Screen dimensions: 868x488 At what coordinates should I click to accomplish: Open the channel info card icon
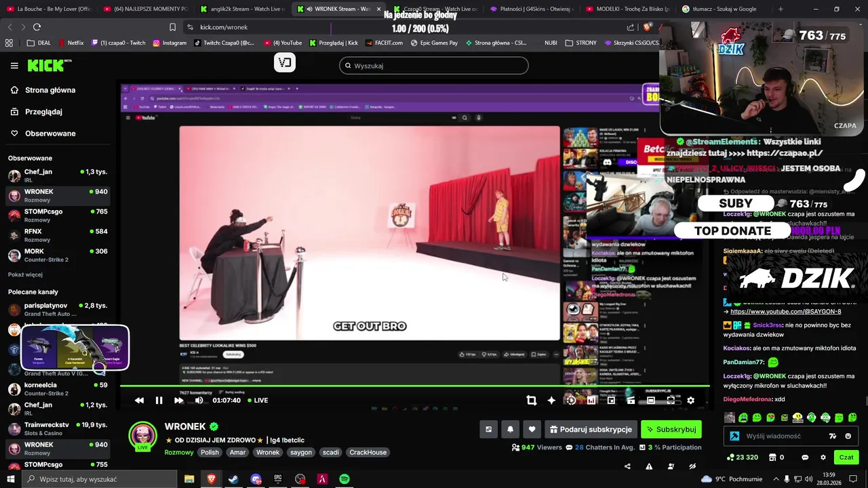pyautogui.click(x=488, y=430)
